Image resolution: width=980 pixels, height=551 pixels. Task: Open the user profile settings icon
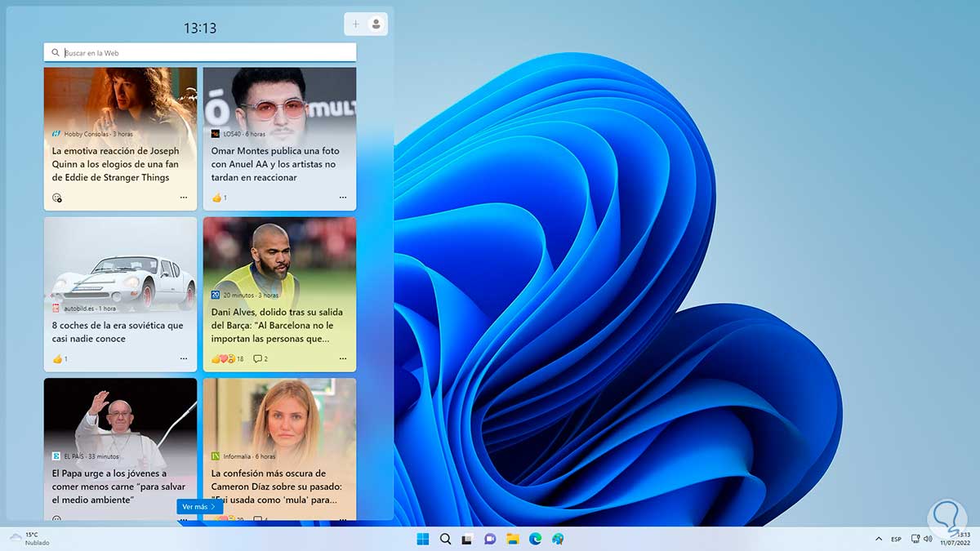click(x=376, y=24)
